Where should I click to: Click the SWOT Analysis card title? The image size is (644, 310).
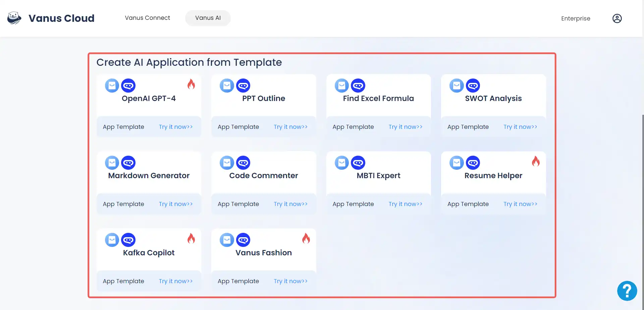click(x=493, y=98)
